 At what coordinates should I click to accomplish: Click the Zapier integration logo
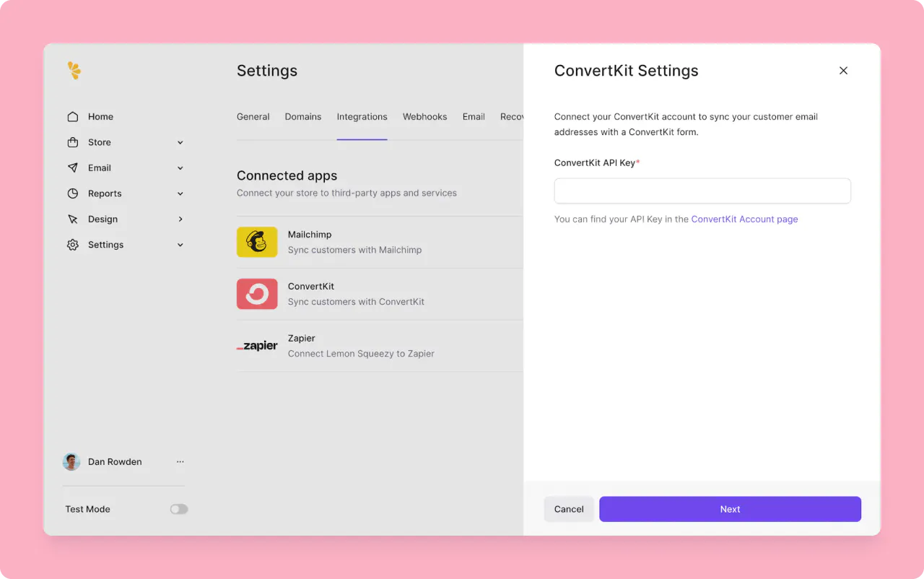pyautogui.click(x=257, y=346)
